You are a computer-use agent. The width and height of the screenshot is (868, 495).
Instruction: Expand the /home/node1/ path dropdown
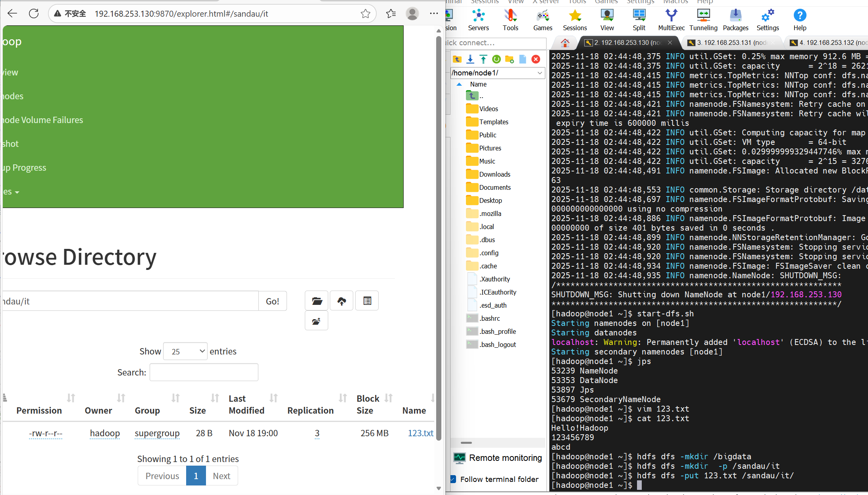coord(540,73)
